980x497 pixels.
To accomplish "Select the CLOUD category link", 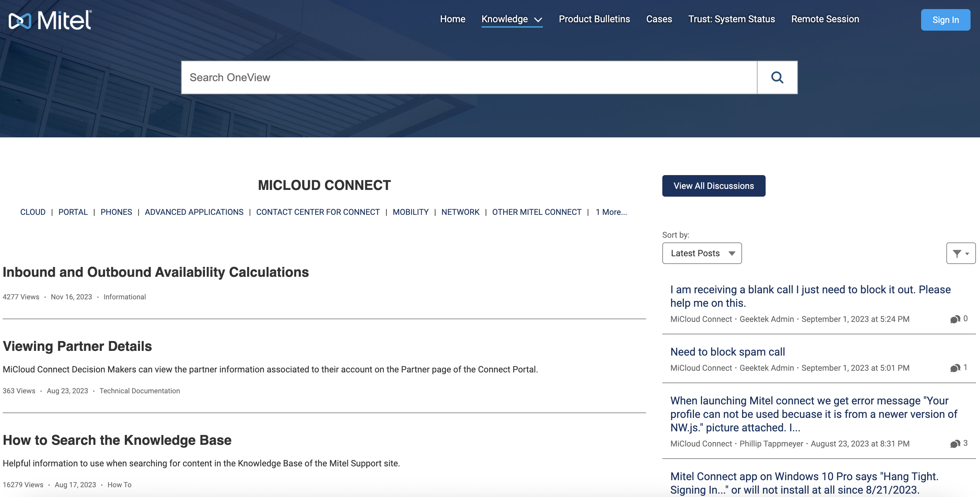I will (33, 212).
